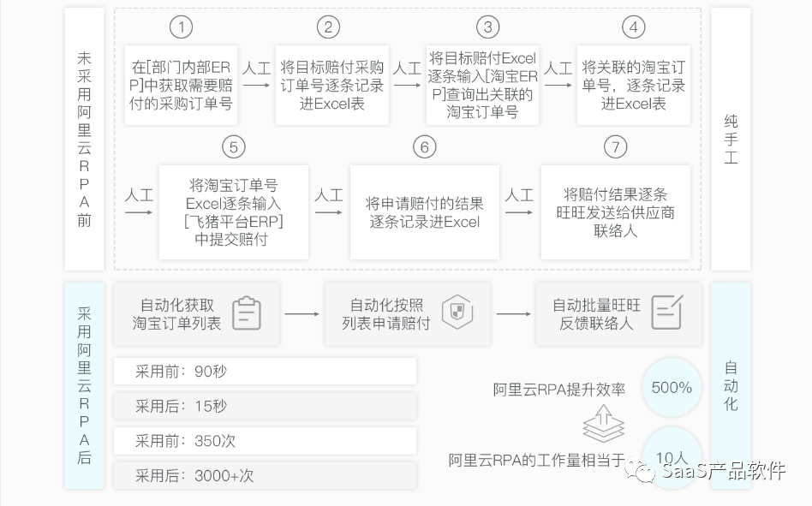Click the 人工 label before the 飞猪平台ERP box
Screen dimensions: 812x506
pyautogui.click(x=139, y=195)
